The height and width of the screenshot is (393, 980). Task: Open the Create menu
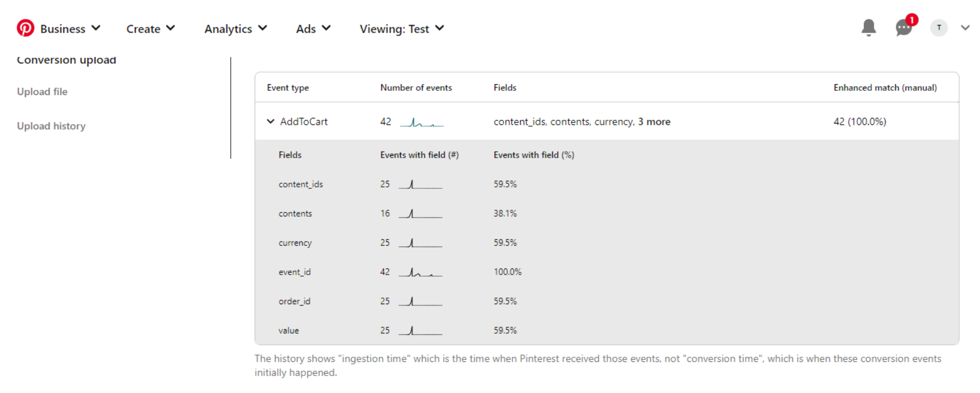pyautogui.click(x=151, y=29)
